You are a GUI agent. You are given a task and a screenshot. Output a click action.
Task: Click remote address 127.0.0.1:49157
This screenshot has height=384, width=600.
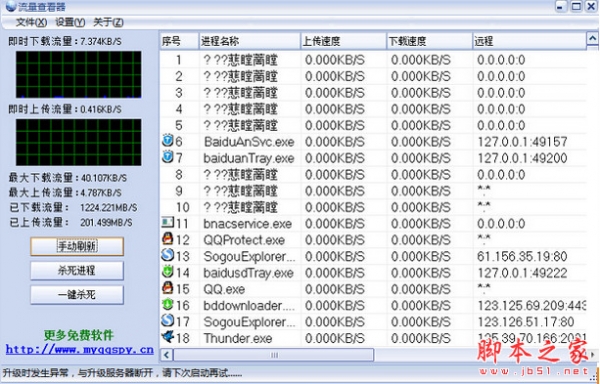(522, 142)
